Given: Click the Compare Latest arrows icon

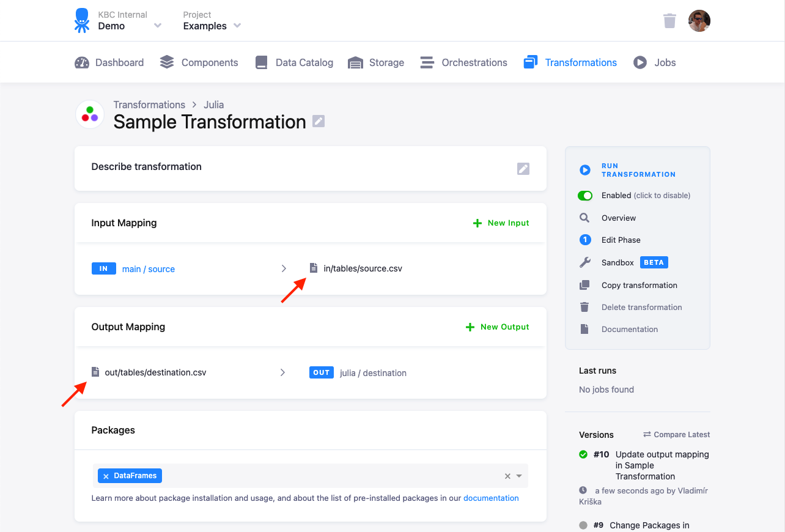Looking at the screenshot, I should coord(647,434).
